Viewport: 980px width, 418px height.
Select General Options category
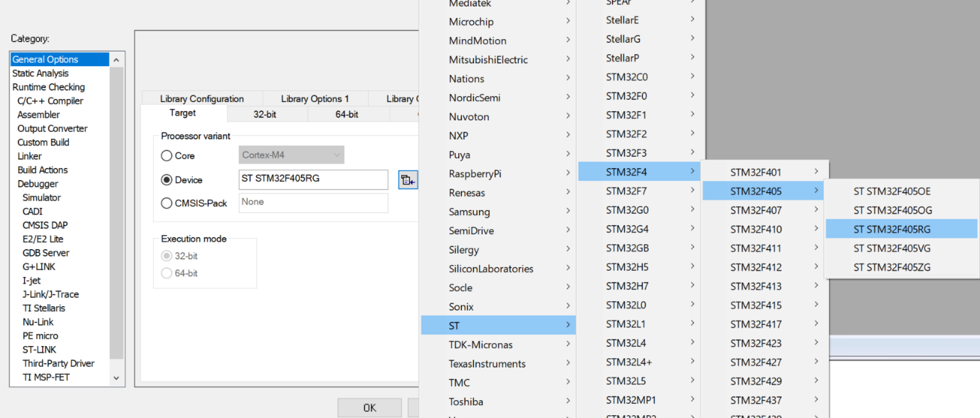coord(60,59)
